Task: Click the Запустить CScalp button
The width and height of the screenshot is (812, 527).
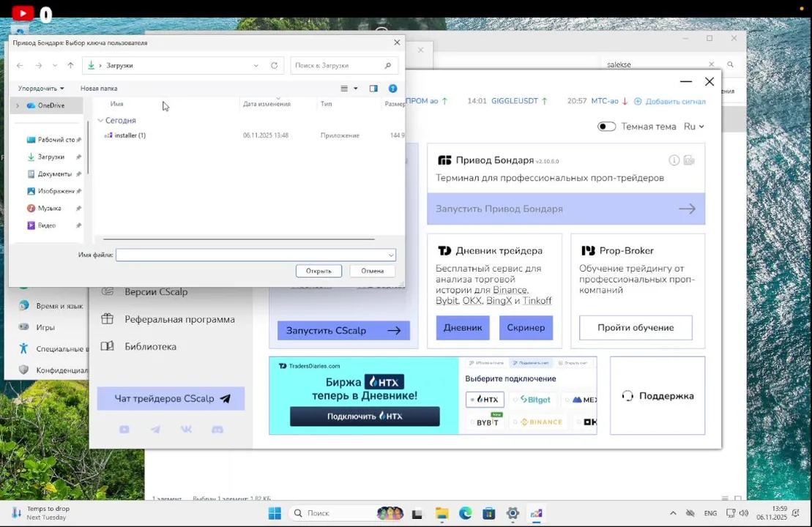Action: click(x=343, y=330)
